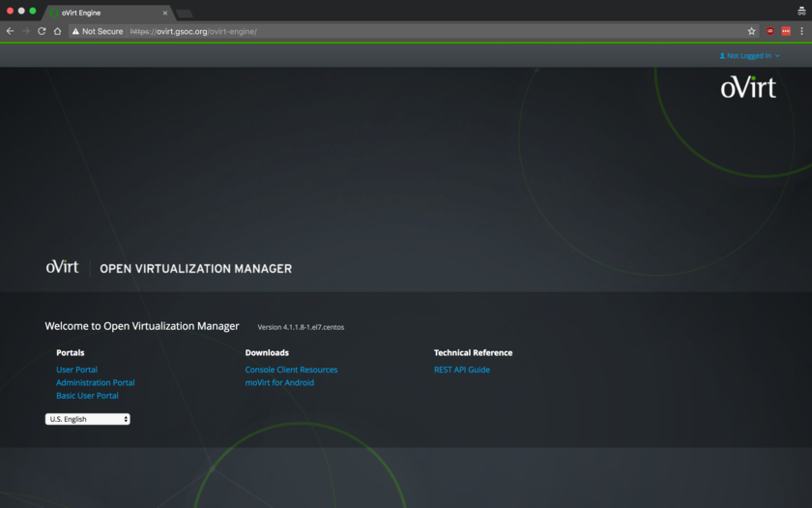Bookmark this page with the star icon

(751, 31)
